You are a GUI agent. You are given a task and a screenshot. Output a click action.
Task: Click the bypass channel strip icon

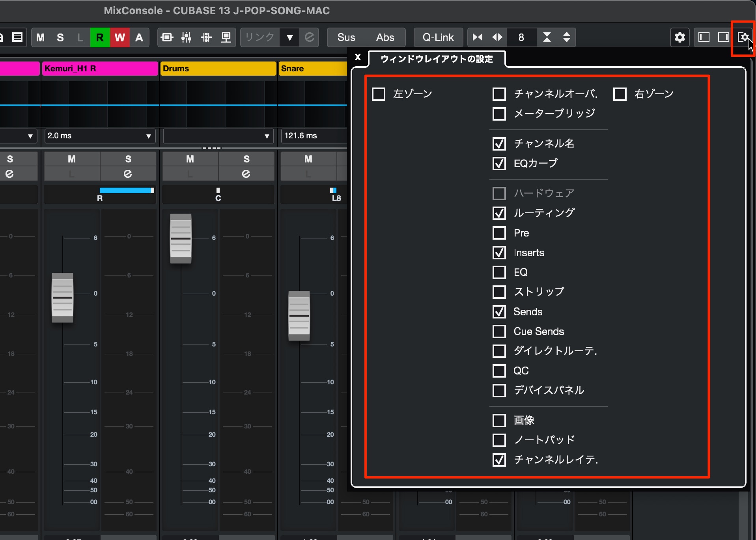click(206, 37)
